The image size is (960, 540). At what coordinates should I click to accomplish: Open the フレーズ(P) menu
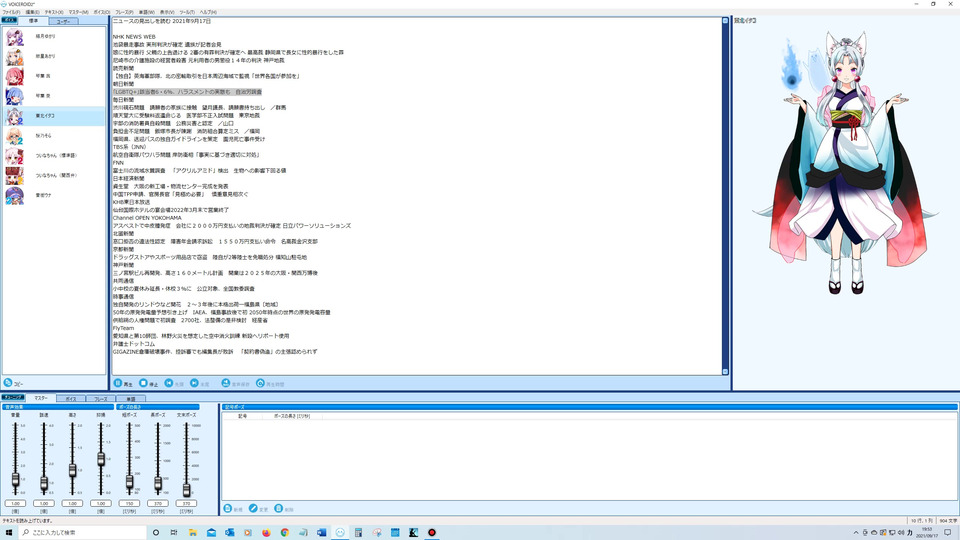(x=124, y=12)
